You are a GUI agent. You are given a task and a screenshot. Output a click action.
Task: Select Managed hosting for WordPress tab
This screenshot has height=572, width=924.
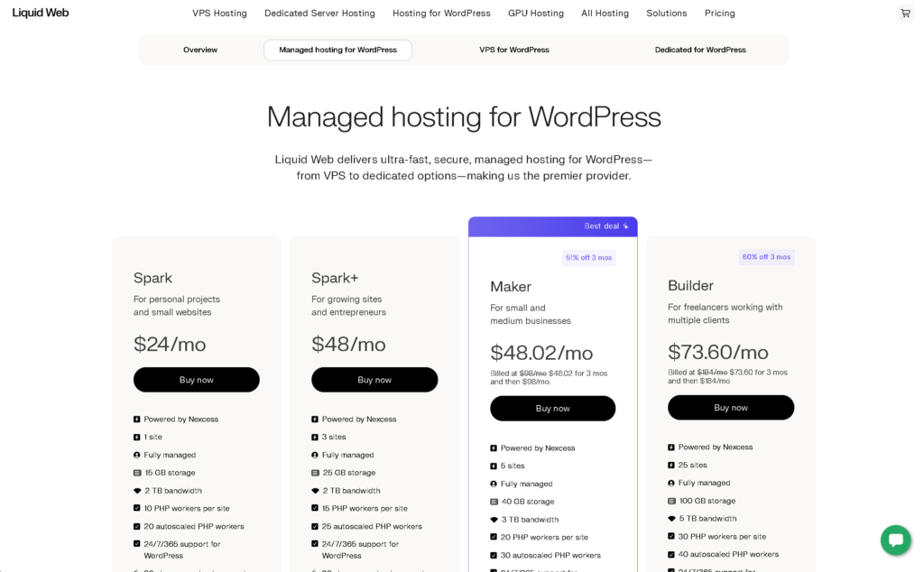(337, 50)
